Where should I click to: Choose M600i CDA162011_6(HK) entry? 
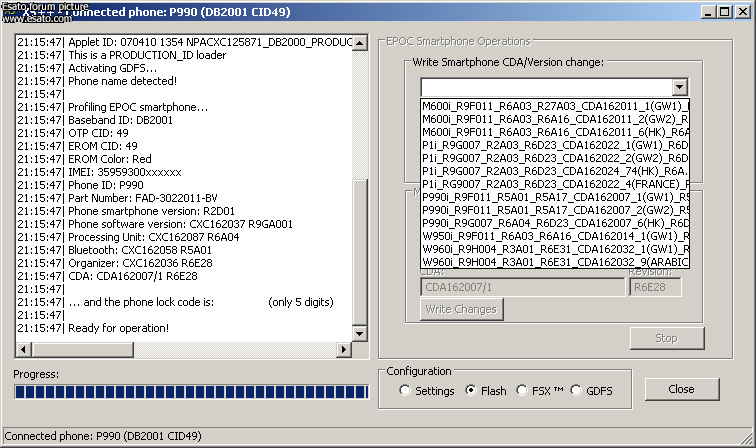click(555, 132)
